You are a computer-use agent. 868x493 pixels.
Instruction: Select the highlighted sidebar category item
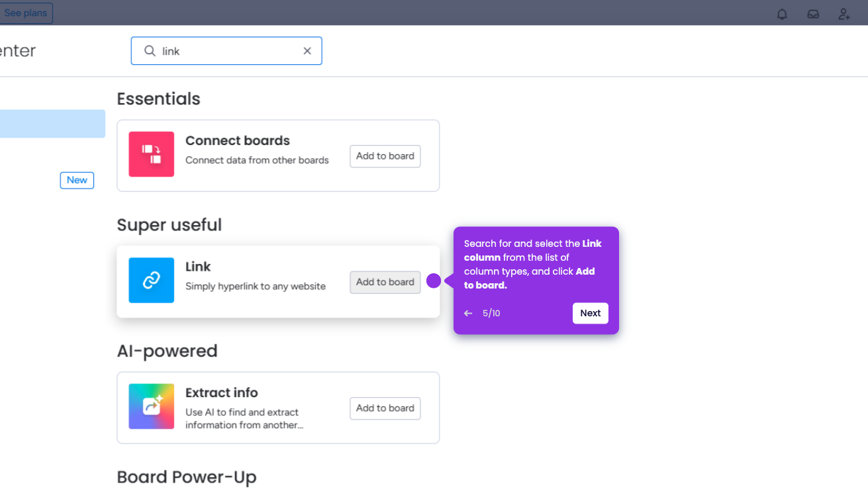point(52,124)
